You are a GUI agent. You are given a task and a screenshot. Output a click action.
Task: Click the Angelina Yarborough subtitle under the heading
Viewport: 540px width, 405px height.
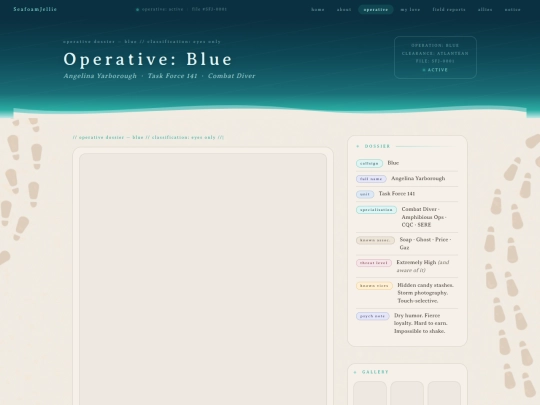[x=100, y=76]
